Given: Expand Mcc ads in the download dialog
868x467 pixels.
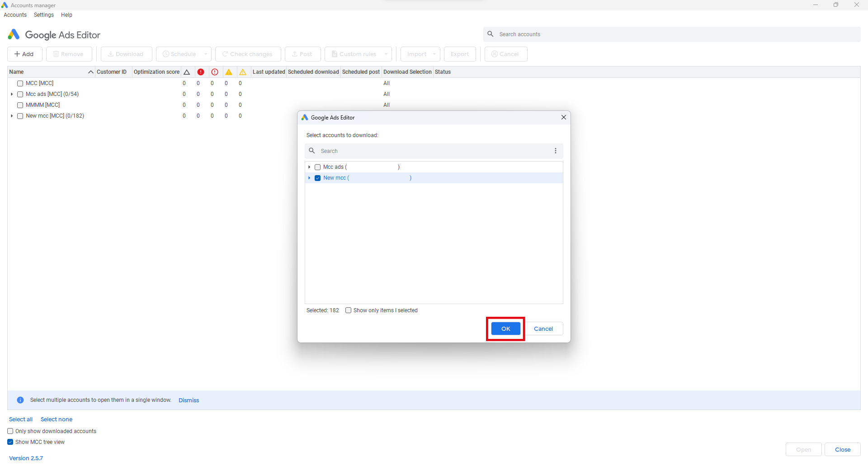Looking at the screenshot, I should 309,167.
